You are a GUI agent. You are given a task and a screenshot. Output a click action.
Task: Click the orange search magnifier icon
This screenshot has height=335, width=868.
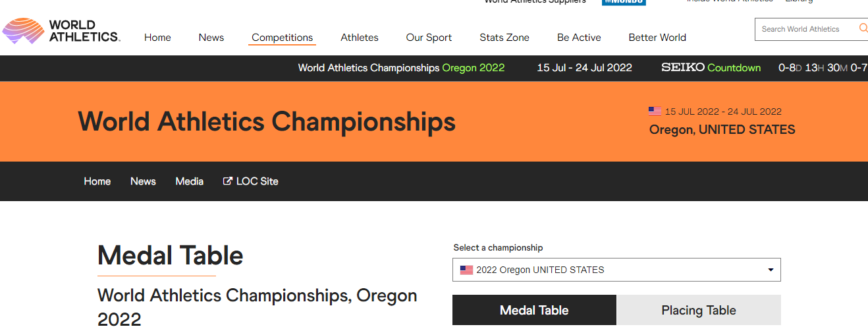863,28
